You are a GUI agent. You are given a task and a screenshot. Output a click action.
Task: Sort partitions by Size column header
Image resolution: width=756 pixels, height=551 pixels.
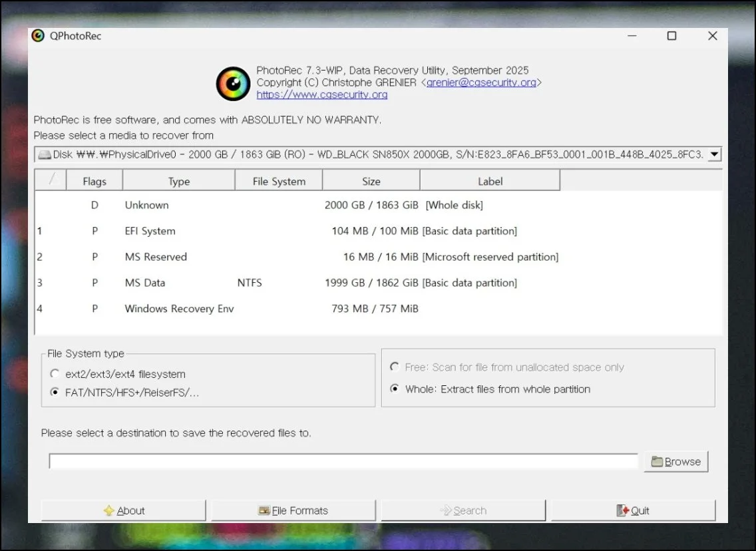371,181
